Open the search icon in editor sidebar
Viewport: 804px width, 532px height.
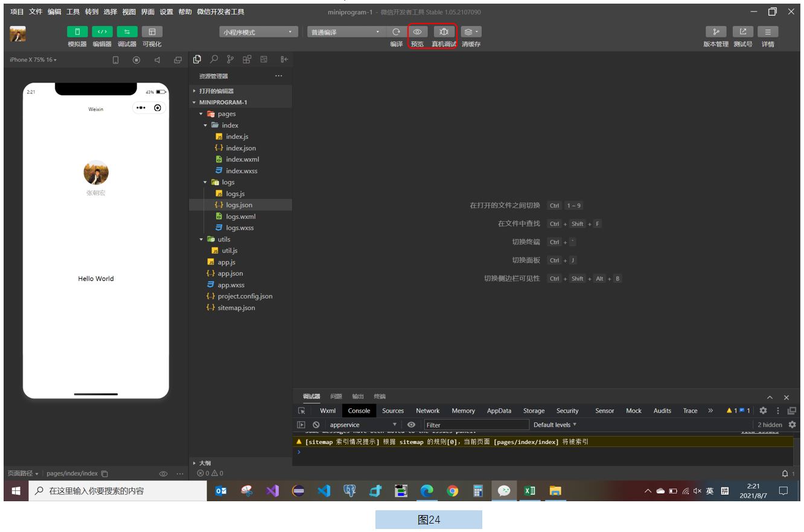click(214, 59)
